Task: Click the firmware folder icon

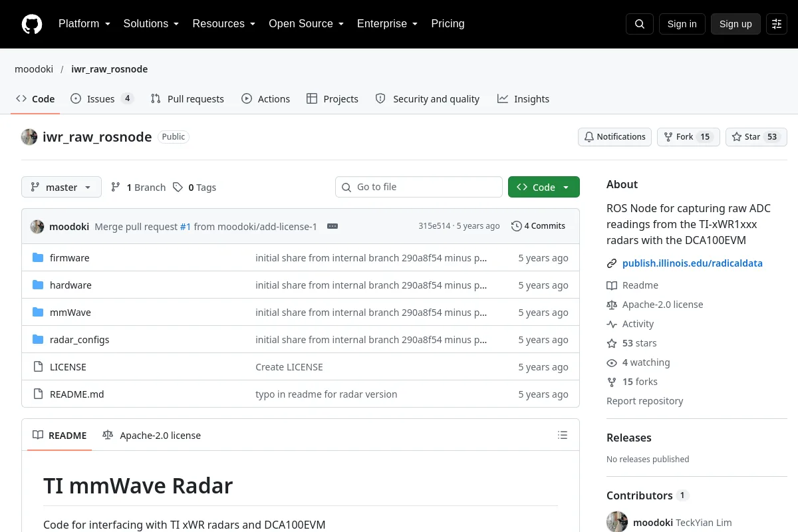Action: 38,258
